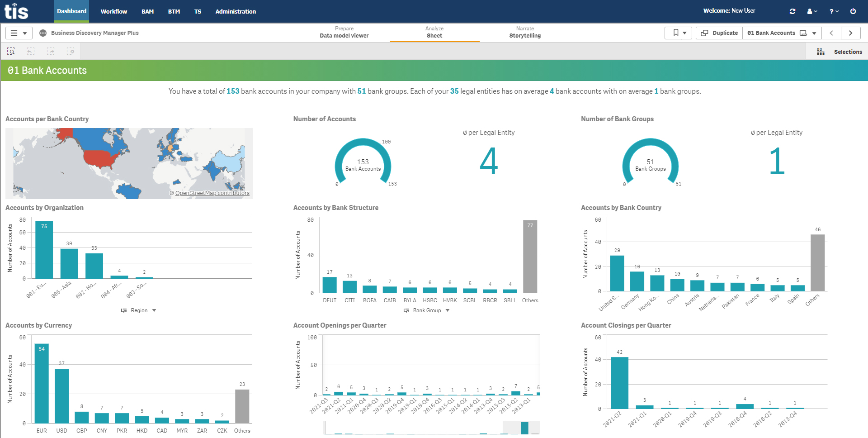Screen dimensions: 868x438
Task: Open the user profile person icon
Action: point(811,11)
